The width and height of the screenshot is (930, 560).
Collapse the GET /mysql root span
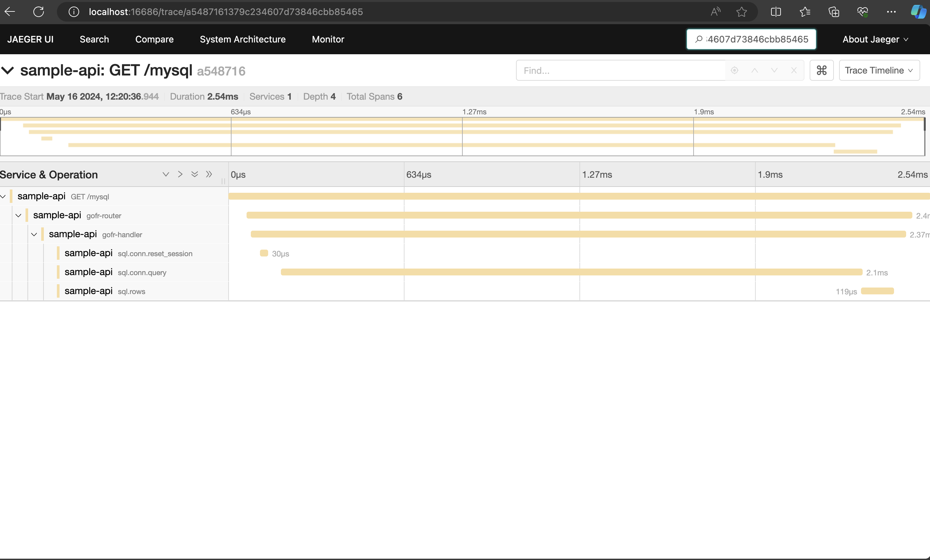tap(3, 196)
